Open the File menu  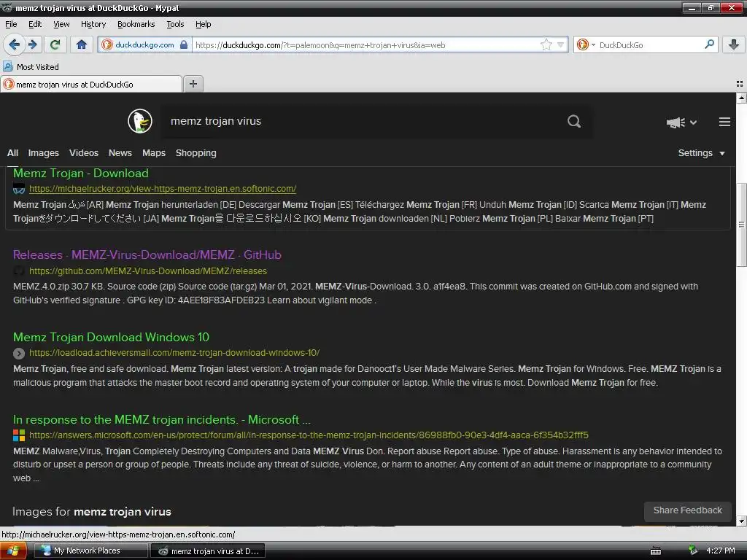11,24
